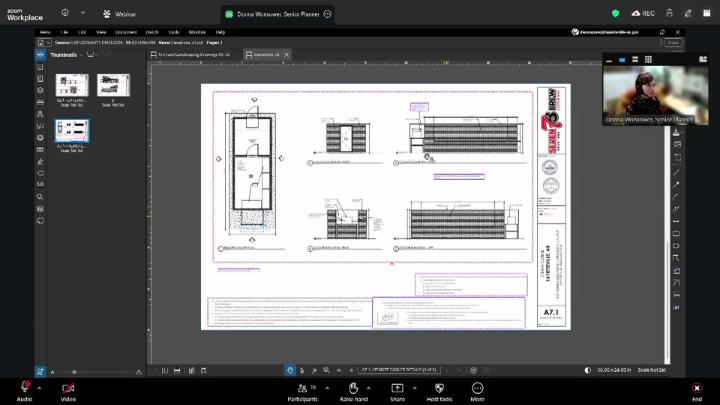This screenshot has width=720, height=405.
Task: Activate the Select arrow tool in bottom bar
Action: tap(302, 370)
